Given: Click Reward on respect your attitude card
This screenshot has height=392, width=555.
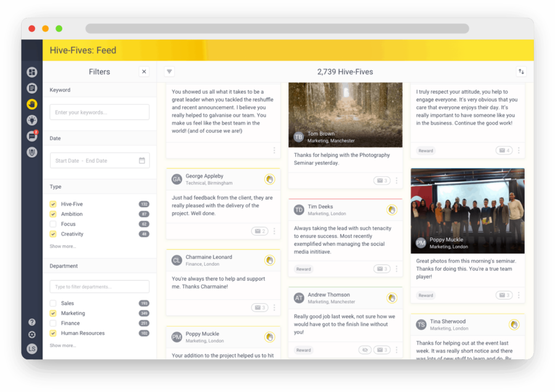Looking at the screenshot, I should 425,150.
